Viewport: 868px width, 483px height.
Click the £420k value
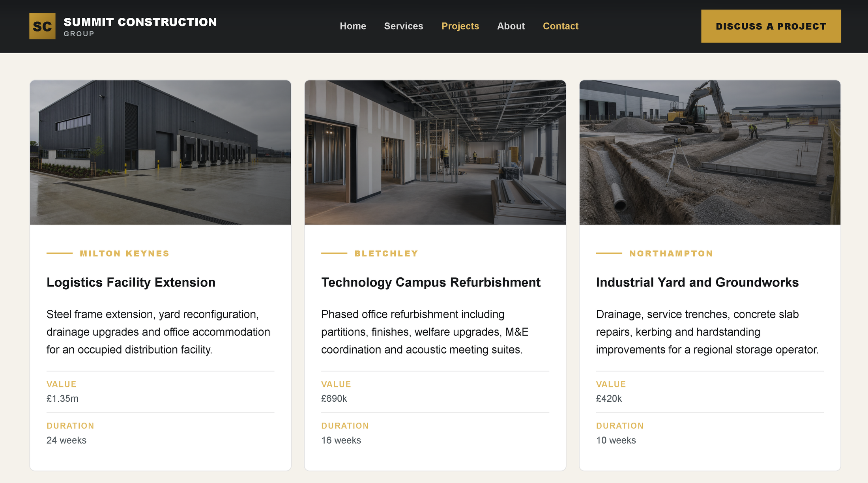coord(609,399)
